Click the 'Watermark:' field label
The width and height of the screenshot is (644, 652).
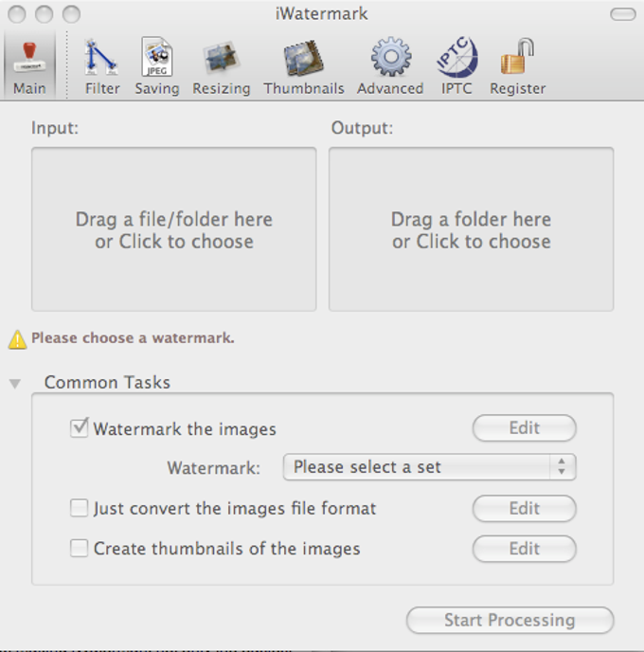pos(213,468)
